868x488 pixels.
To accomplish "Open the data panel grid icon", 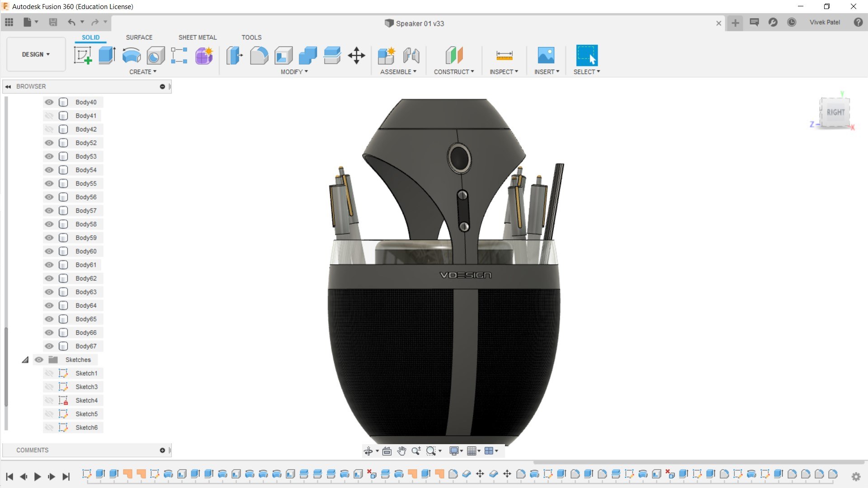I will click(x=9, y=22).
